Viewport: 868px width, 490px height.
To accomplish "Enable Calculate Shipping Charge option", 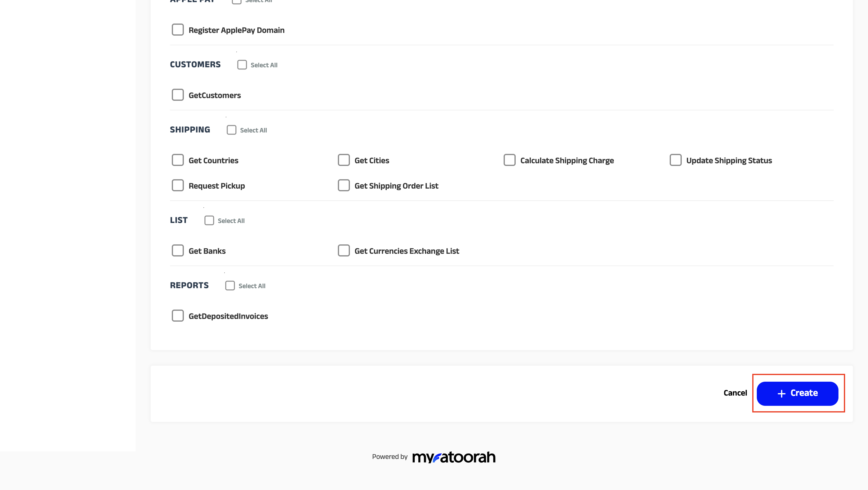I will [509, 160].
